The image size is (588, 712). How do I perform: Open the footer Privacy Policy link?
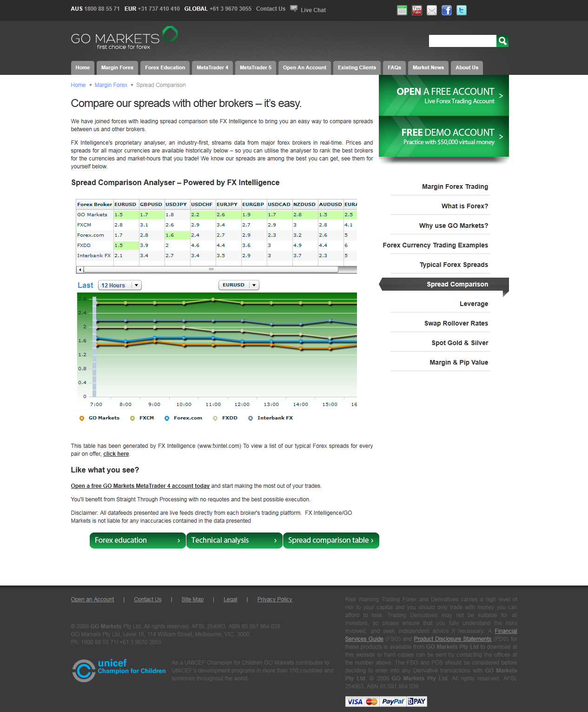(275, 599)
